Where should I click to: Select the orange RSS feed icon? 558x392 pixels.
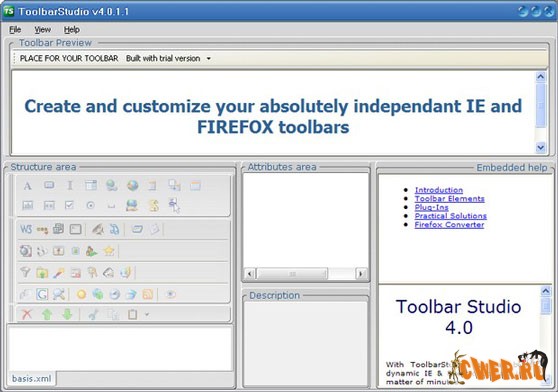(148, 294)
